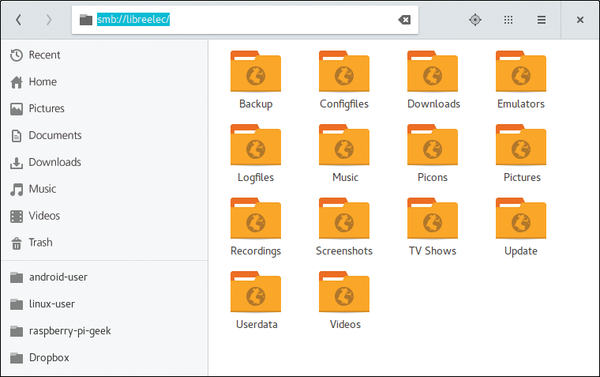Viewport: 600px width, 377px height.
Task: Select the Logfiles network folder
Action: 256,154
